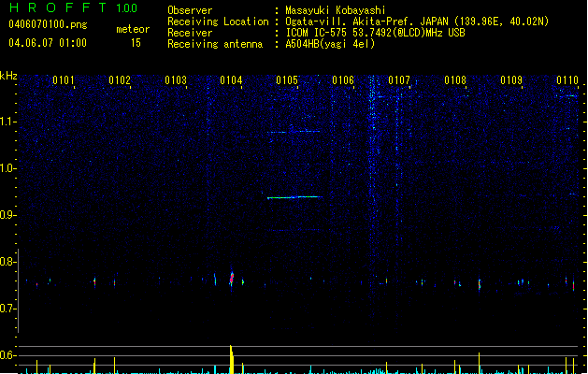Click the Observer label

[190, 10]
